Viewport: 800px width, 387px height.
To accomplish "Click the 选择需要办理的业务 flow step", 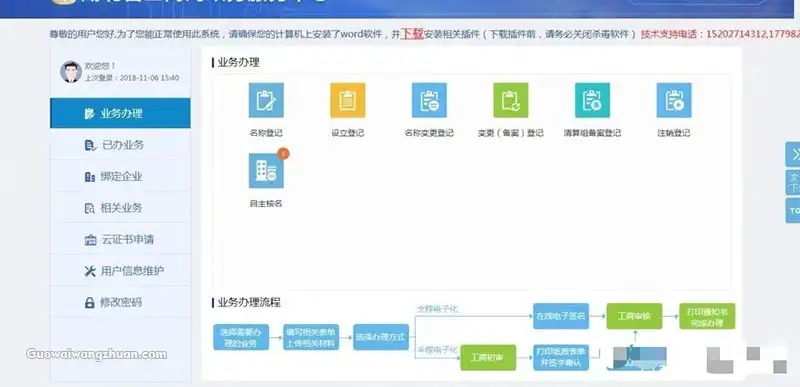I will 241,337.
